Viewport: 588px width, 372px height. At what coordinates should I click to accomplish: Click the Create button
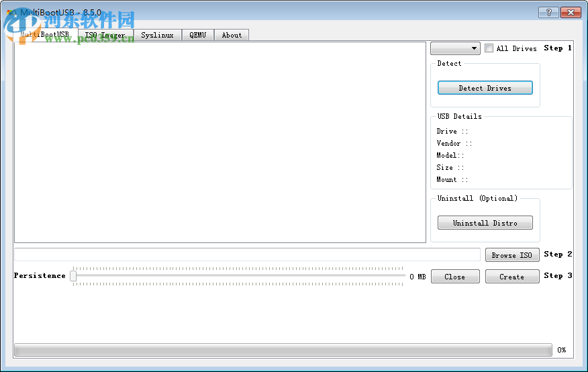(x=512, y=277)
